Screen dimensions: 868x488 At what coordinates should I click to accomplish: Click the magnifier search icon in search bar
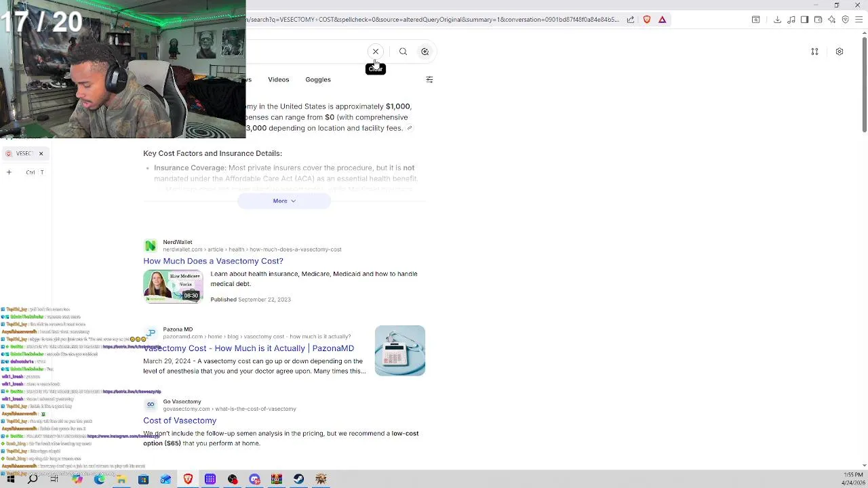click(x=403, y=52)
